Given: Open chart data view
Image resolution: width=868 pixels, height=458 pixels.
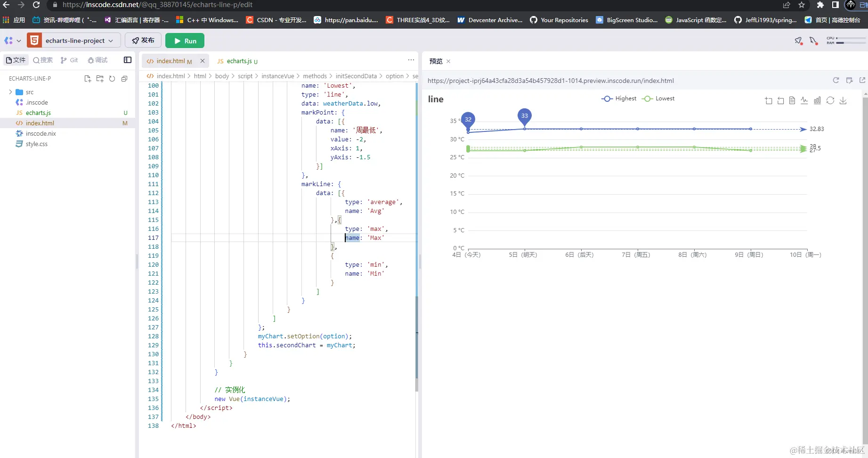Looking at the screenshot, I should coord(792,100).
